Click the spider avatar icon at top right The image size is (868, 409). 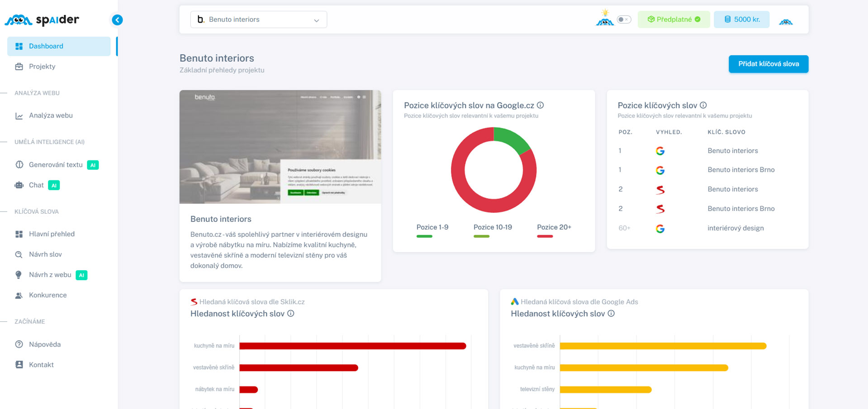point(786,21)
